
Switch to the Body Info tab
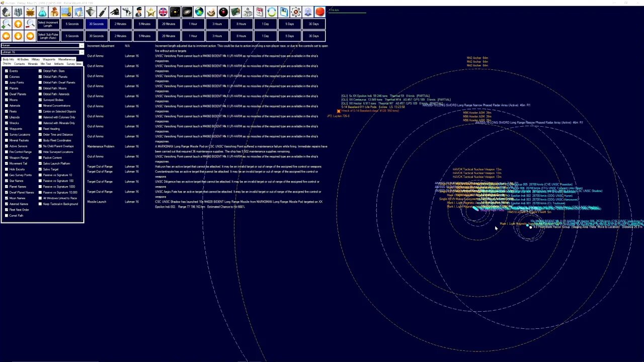[x=8, y=59]
